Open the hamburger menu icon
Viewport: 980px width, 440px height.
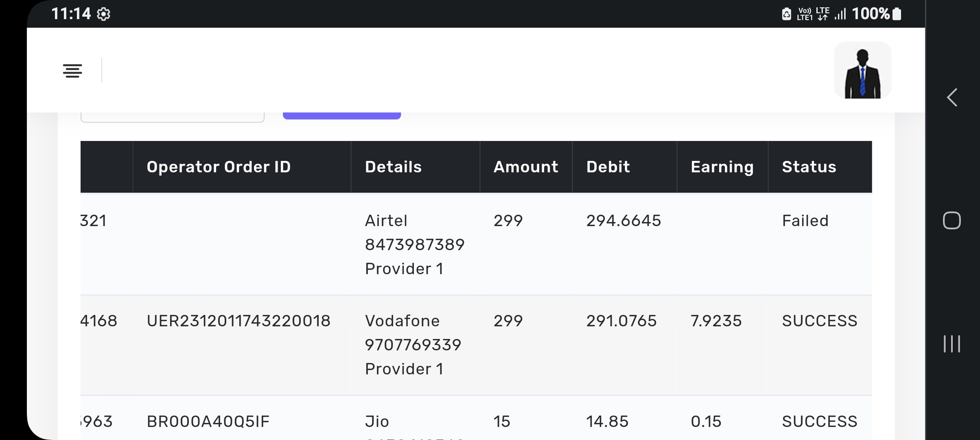pyautogui.click(x=72, y=71)
